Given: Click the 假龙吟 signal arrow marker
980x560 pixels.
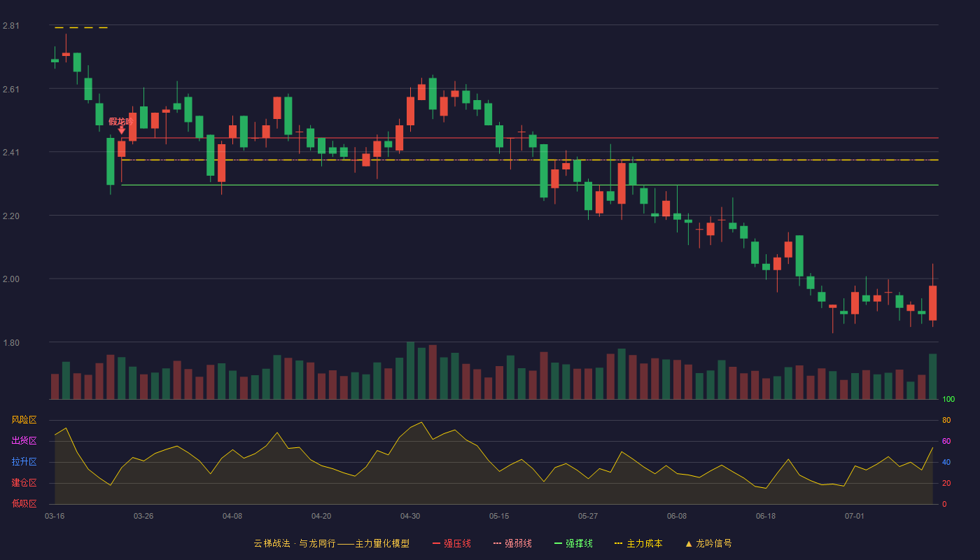Looking at the screenshot, I should (x=122, y=130).
